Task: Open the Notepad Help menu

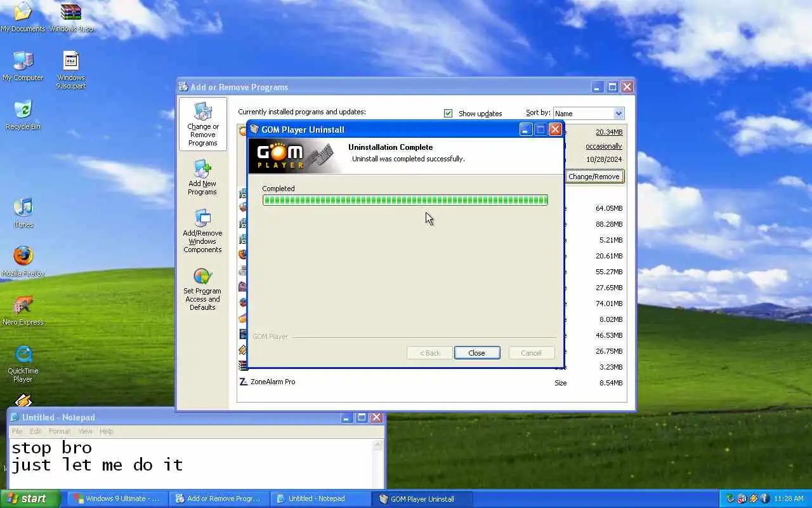Action: point(106,431)
